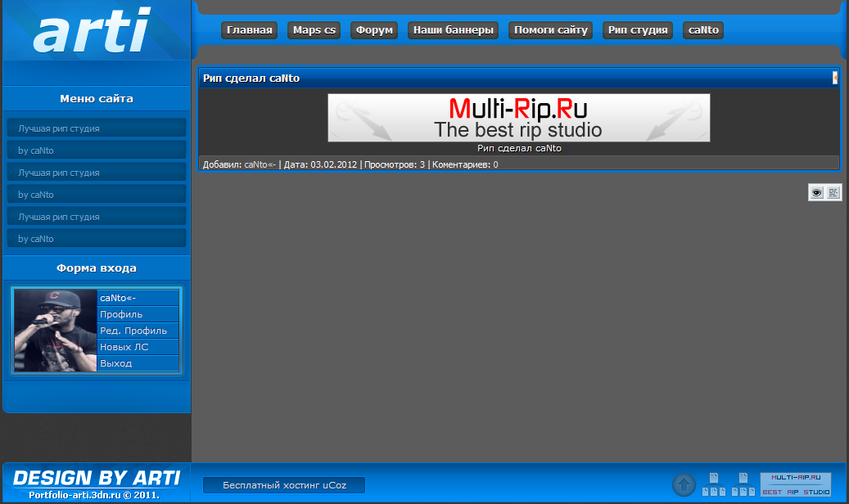This screenshot has height=504, width=849.
Task: Open author caNto«- link in the post details line
Action: [x=260, y=164]
